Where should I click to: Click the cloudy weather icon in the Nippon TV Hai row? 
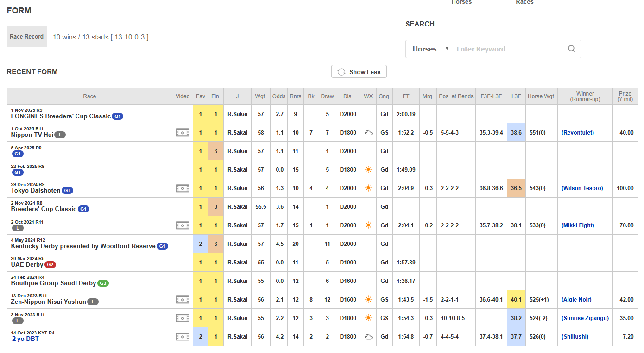[368, 133]
